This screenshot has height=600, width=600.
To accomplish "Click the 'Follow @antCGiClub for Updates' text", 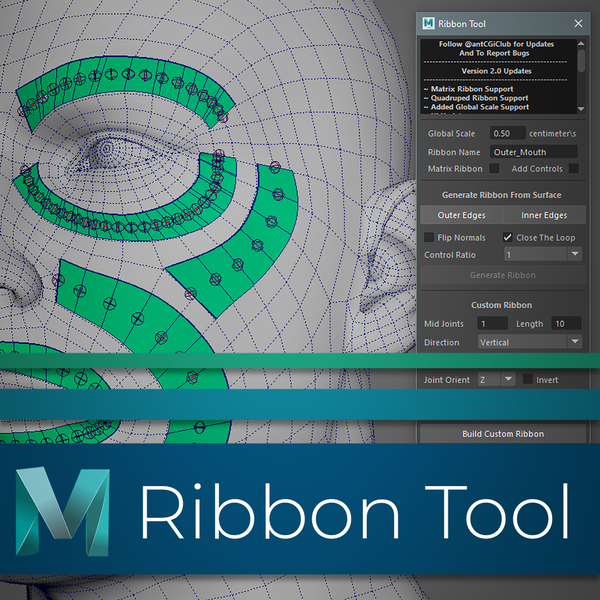I will [496, 44].
